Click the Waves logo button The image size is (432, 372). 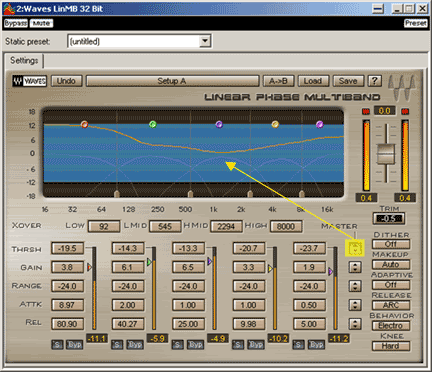[x=29, y=81]
